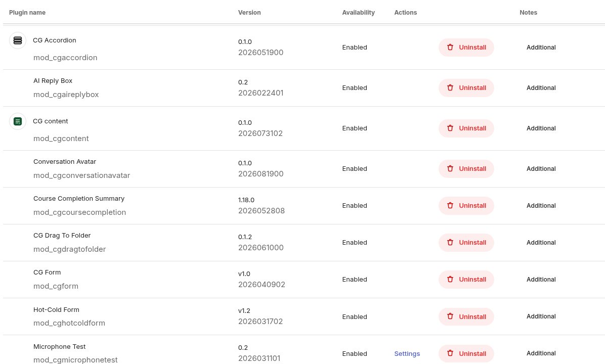Uninstall the Microphone Test plugin
Viewport: 605px width, 364px height.
466,353
